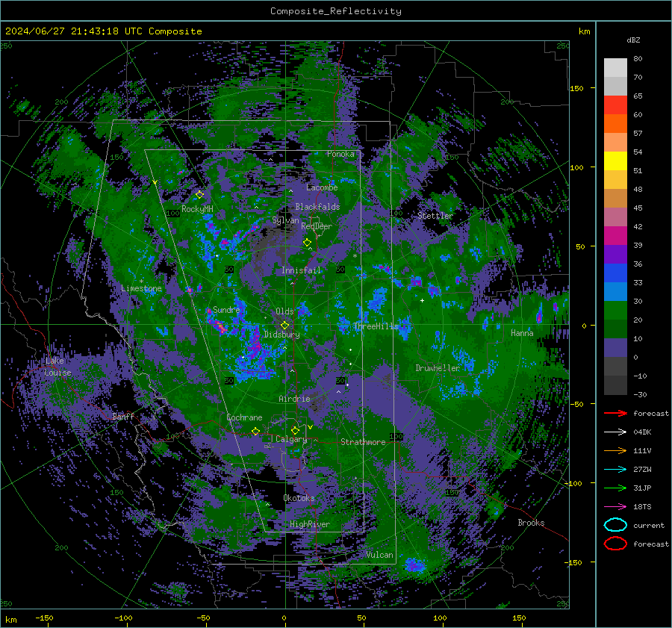Viewport: 672px width, 628px height.
Task: Select the Innisfail label
Action: (x=302, y=270)
